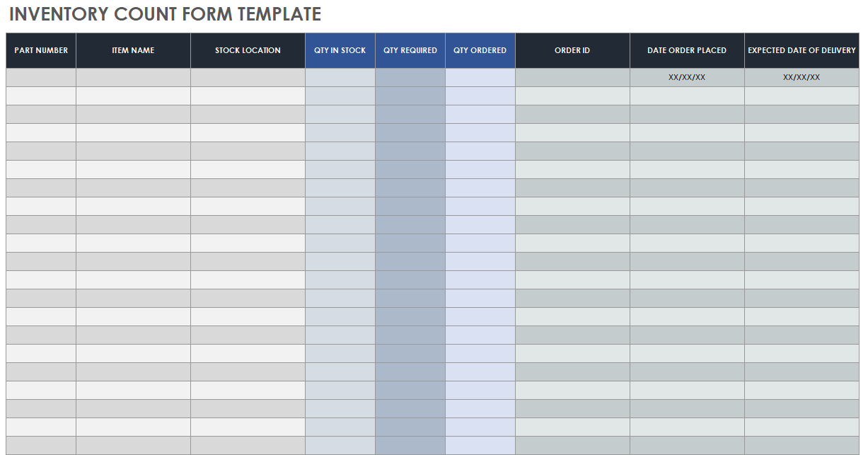868x455 pixels.
Task: Click the Stock Location header cell
Action: (248, 50)
